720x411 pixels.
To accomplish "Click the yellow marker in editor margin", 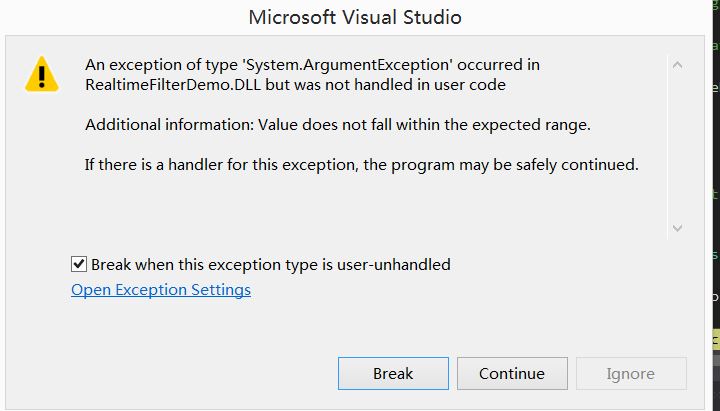I will [716, 340].
